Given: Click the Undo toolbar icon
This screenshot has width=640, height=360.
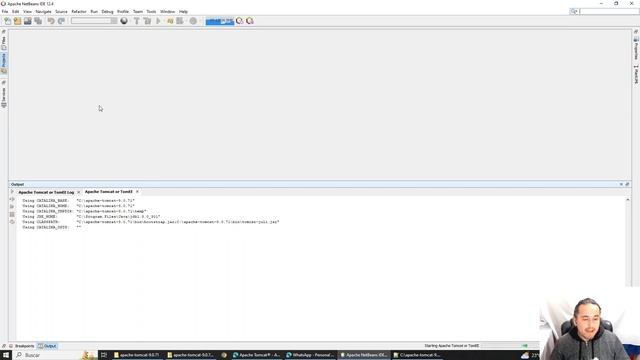Looking at the screenshot, I should [51, 21].
